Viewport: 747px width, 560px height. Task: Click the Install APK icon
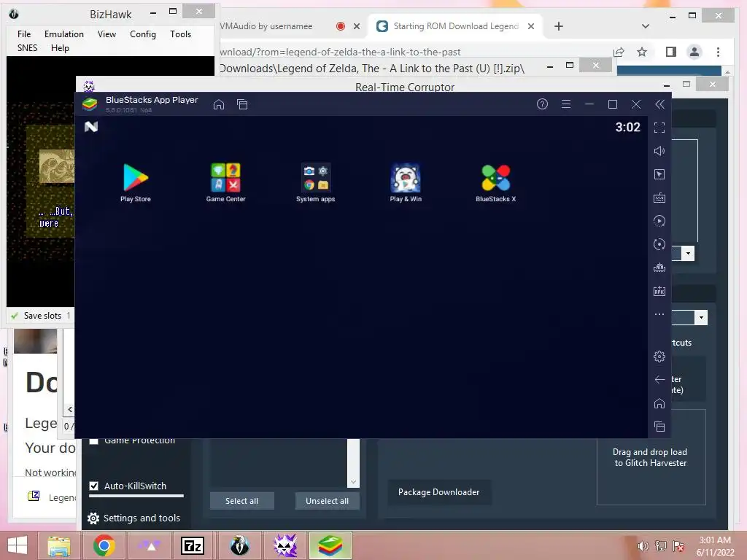click(659, 291)
